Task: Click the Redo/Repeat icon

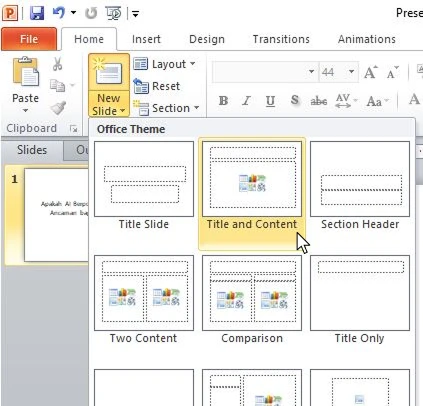Action: [91, 13]
